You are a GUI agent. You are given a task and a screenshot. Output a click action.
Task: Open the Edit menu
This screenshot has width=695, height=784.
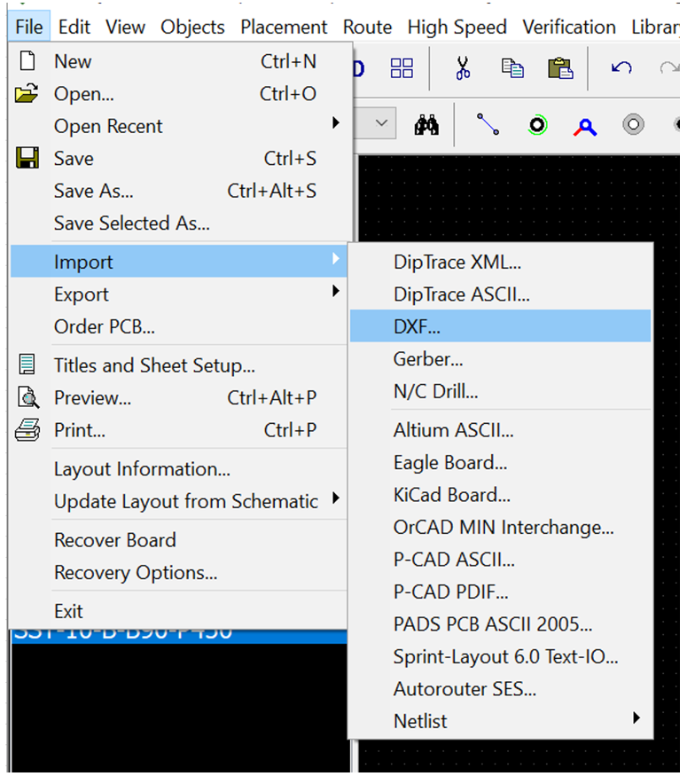tap(74, 27)
